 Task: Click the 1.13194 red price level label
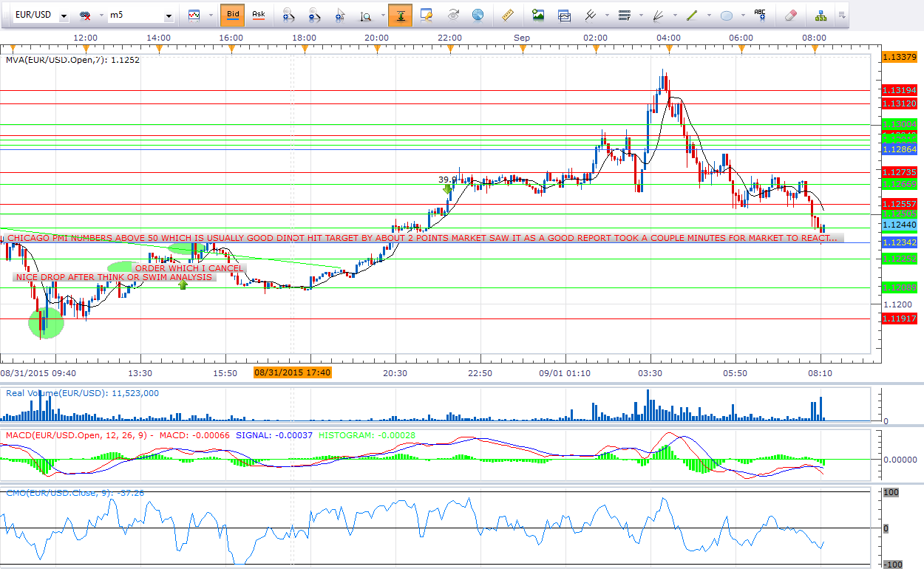pyautogui.click(x=899, y=90)
